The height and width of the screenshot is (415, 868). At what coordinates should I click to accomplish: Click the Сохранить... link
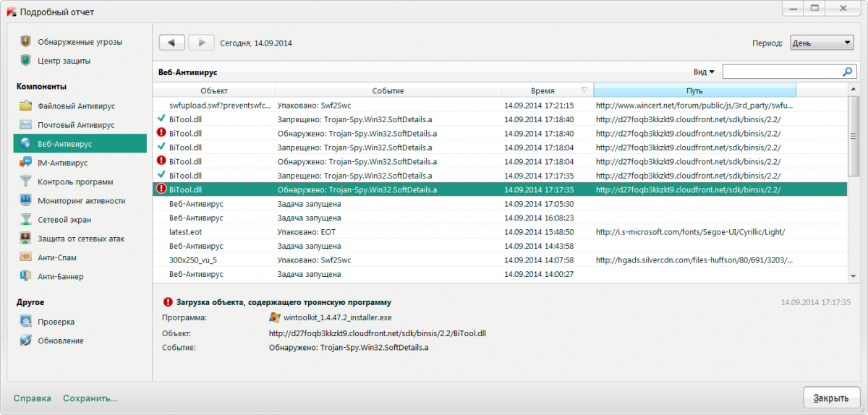click(x=90, y=398)
